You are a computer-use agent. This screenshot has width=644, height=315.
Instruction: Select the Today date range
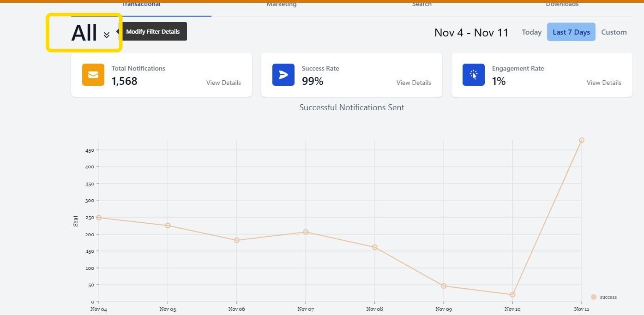531,32
